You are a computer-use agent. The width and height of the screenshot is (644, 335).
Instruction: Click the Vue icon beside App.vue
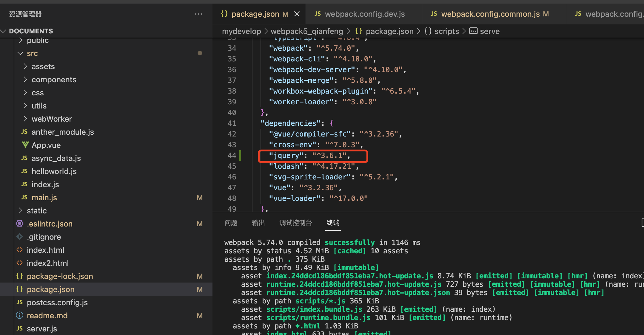pyautogui.click(x=25, y=145)
